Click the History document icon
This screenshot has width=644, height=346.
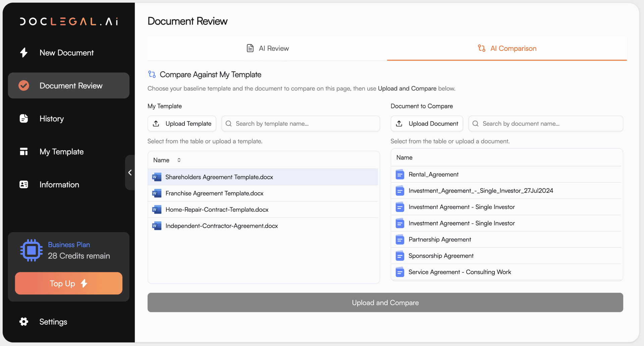click(x=24, y=119)
